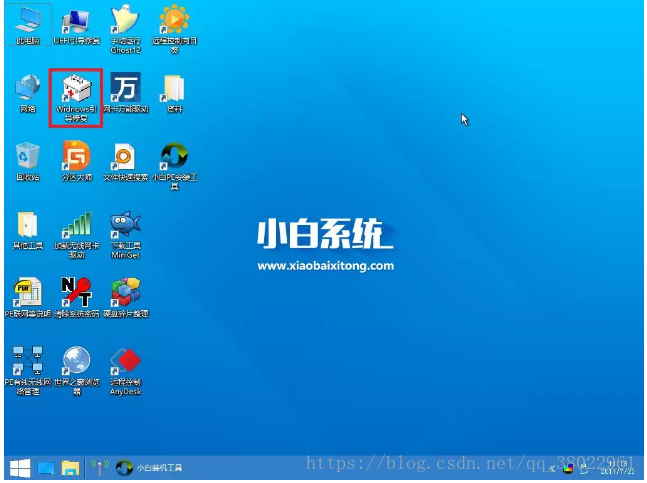This screenshot has width=647, height=483.
Task: Open the Windows Start button
Action: [x=20, y=468]
